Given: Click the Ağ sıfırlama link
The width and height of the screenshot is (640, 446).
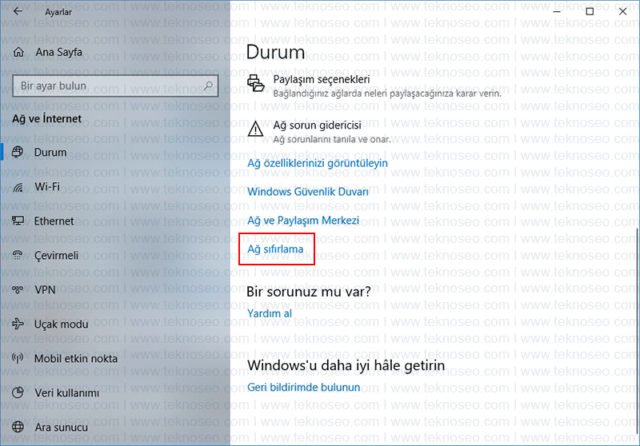Looking at the screenshot, I should (x=276, y=249).
